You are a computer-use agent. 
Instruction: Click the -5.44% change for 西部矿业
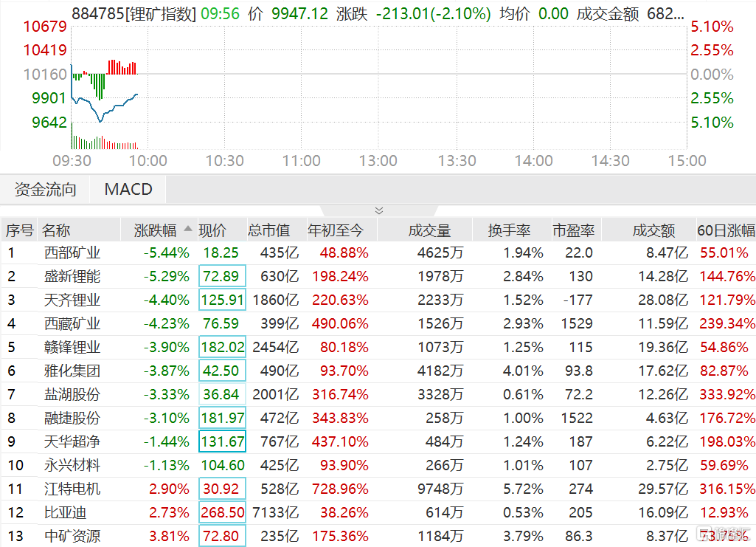pyautogui.click(x=167, y=252)
